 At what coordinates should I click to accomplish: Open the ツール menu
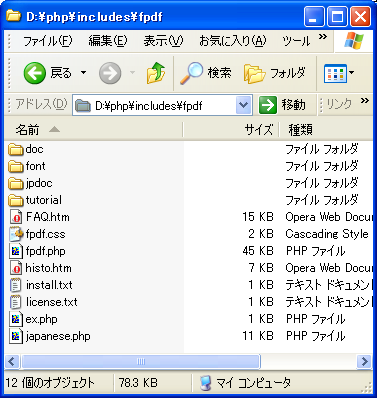tap(296, 41)
